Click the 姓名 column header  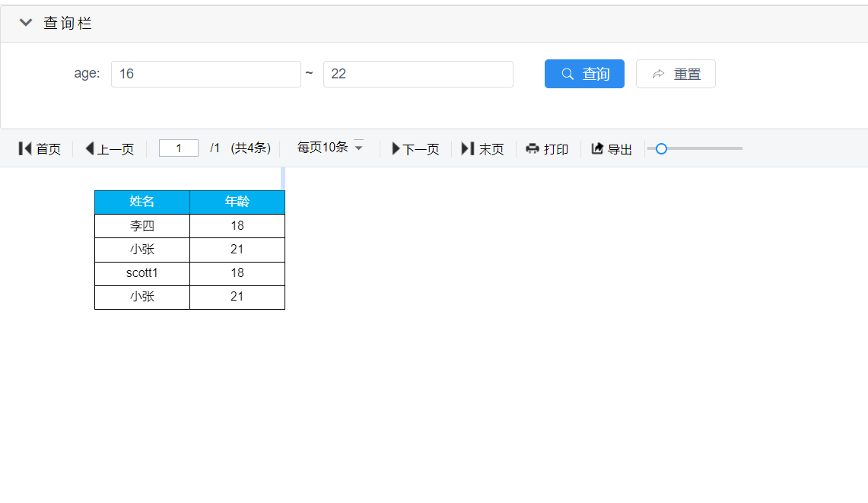142,202
